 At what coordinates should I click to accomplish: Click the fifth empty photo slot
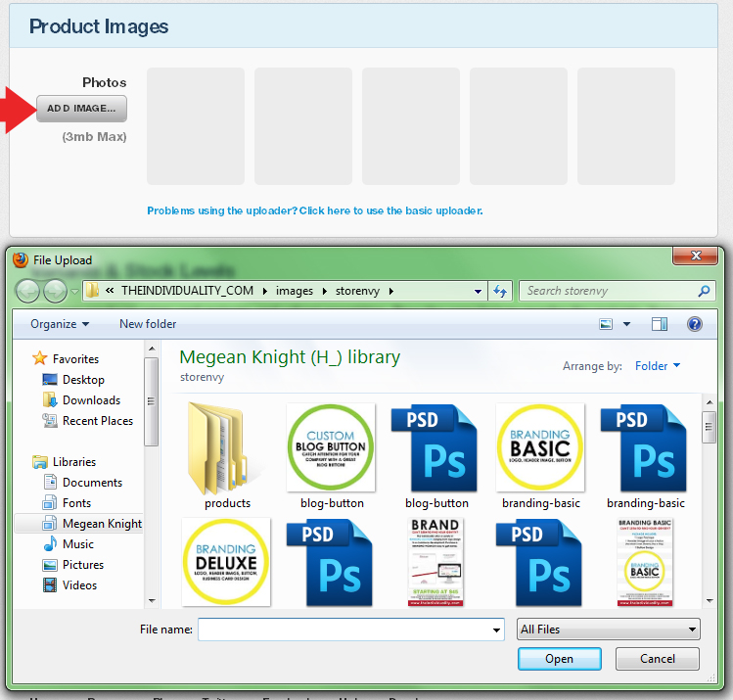point(626,126)
